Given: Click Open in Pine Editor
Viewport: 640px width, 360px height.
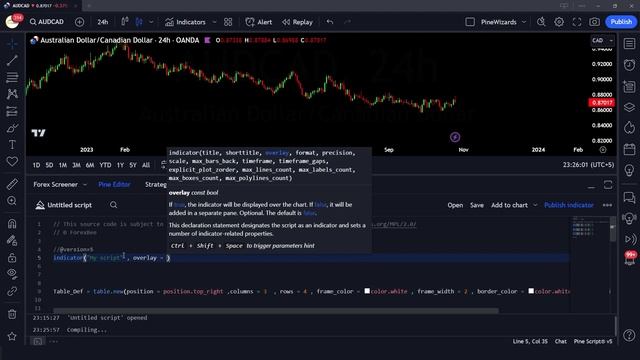Looking at the screenshot, I should coord(455,205).
